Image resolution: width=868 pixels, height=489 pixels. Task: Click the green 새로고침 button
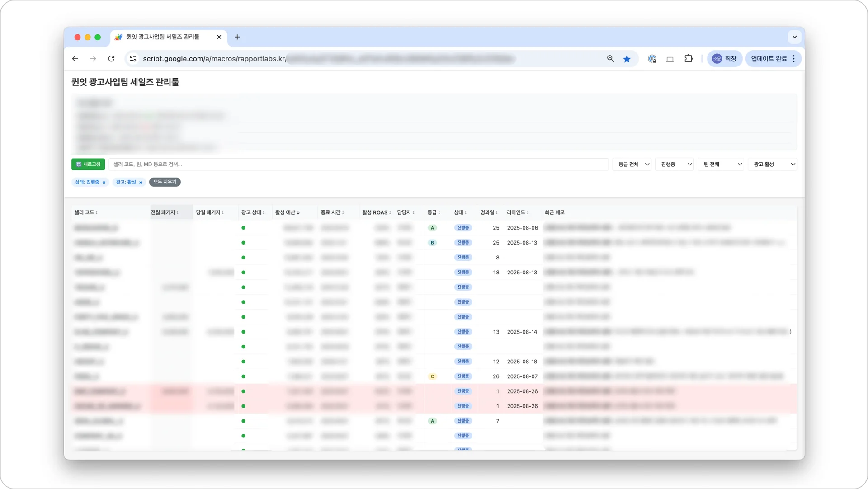click(88, 165)
